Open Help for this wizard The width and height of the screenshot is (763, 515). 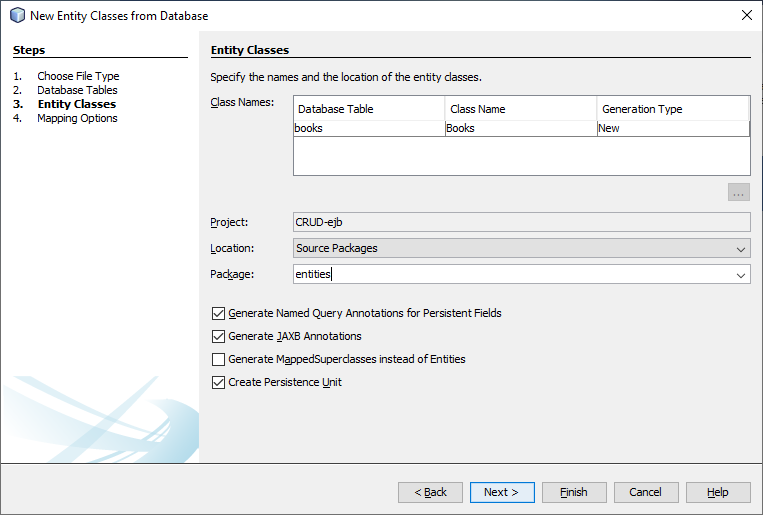pos(718,492)
